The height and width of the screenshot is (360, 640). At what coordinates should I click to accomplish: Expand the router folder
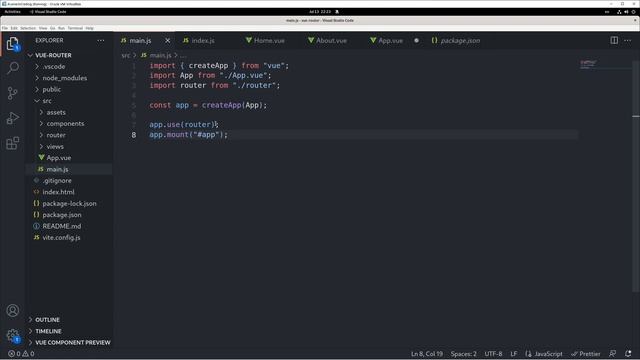point(56,135)
